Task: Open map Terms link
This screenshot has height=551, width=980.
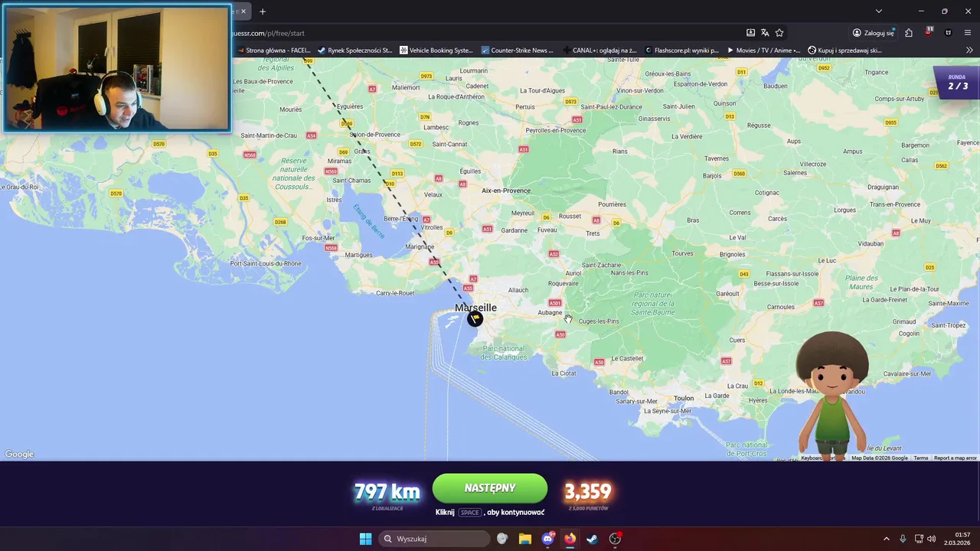Action: [920, 458]
